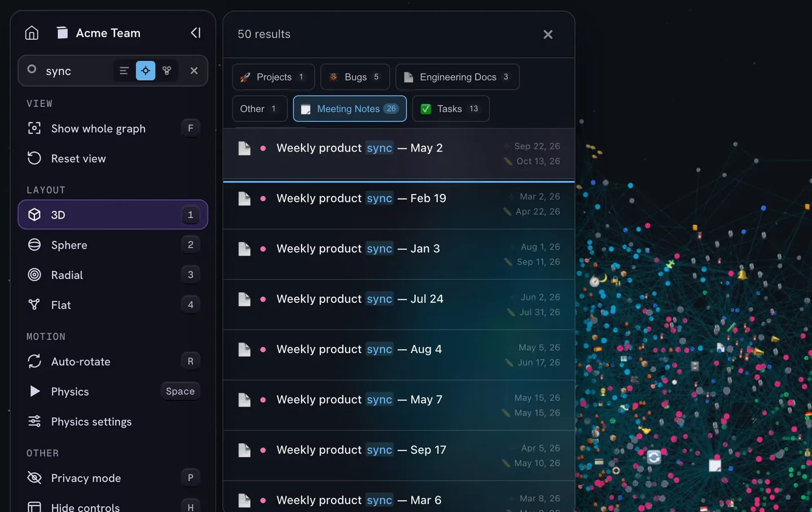This screenshot has height=512, width=812.
Task: Open the Acme Team workspace
Action: coord(99,33)
